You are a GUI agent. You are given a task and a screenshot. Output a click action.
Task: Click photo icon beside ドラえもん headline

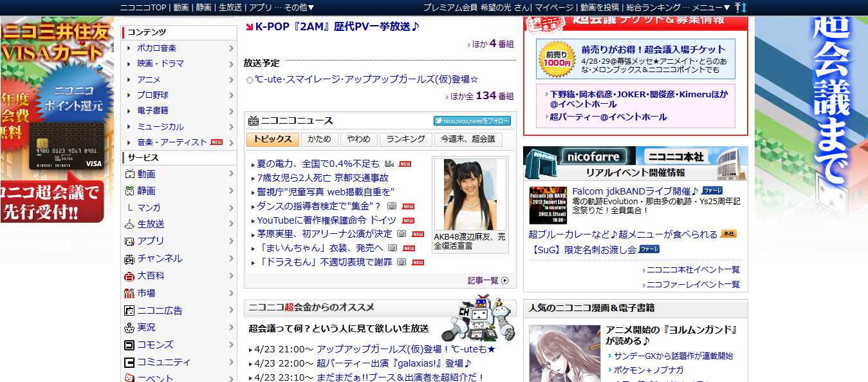[x=402, y=262]
